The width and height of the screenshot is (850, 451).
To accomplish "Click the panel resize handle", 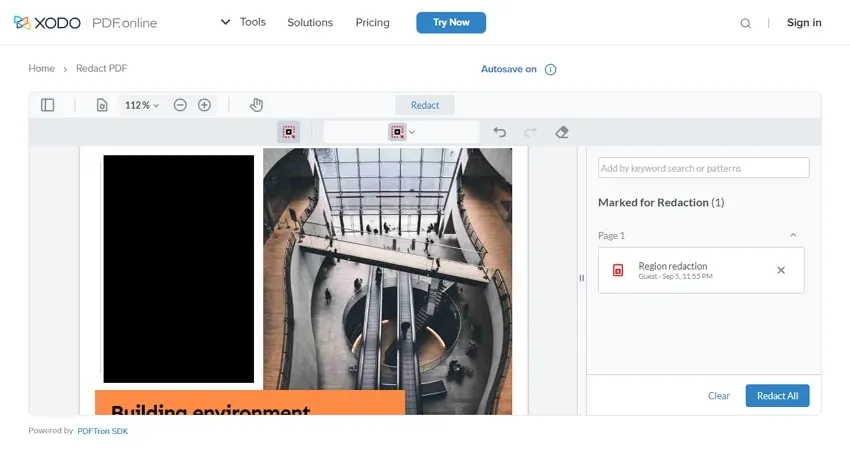I will tap(582, 278).
